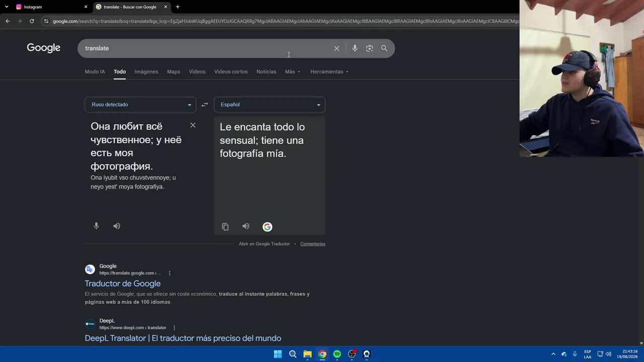Open the Traductor de Google result
The height and width of the screenshot is (362, 644).
point(123,284)
